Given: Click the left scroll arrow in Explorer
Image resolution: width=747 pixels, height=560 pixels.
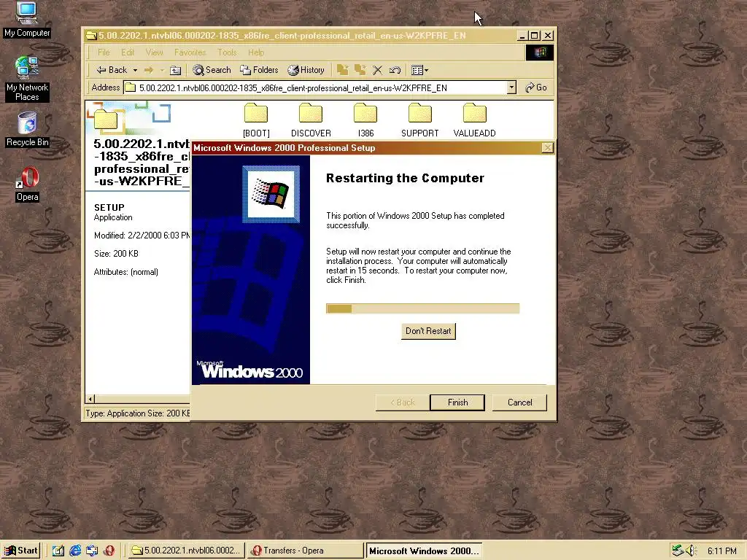Looking at the screenshot, I should point(90,399).
